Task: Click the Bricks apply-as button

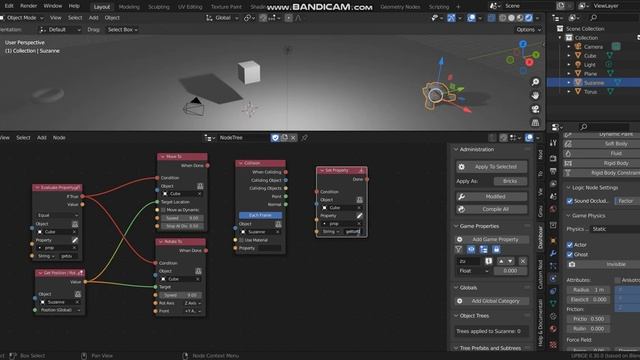Action: [510, 181]
